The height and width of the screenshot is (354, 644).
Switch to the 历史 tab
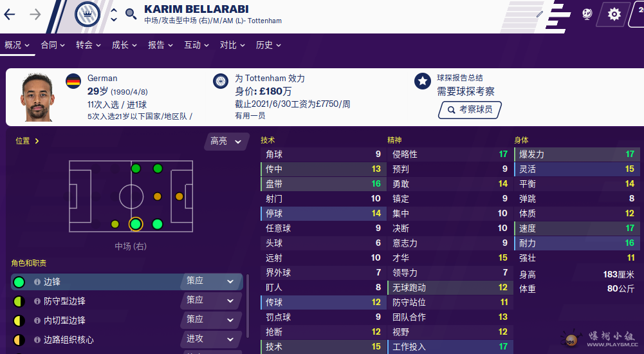268,45
